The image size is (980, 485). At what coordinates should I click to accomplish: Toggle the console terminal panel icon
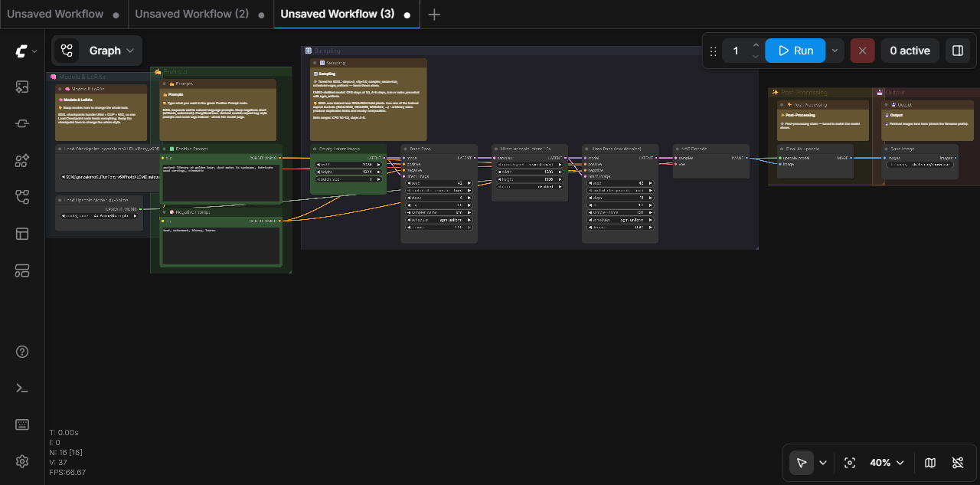click(22, 388)
